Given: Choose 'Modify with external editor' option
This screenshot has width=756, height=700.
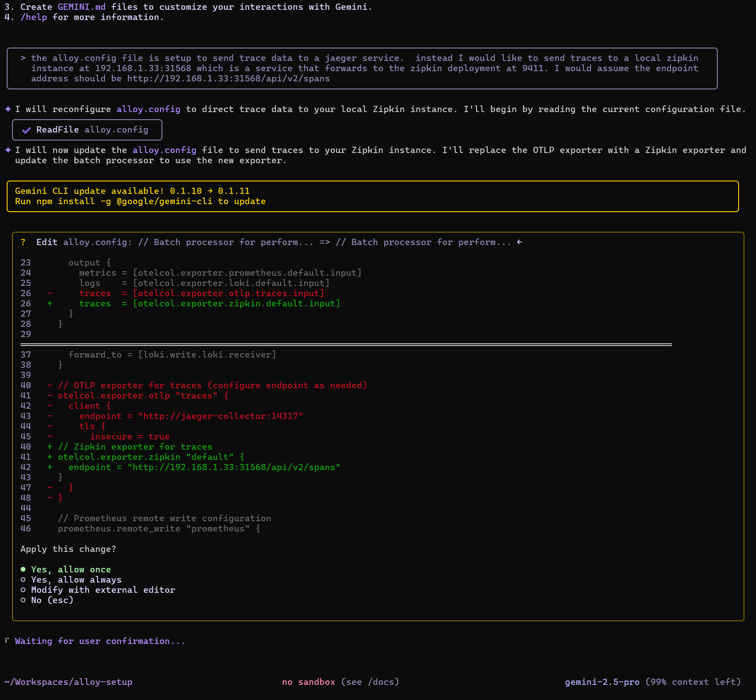Looking at the screenshot, I should click(98, 590).
